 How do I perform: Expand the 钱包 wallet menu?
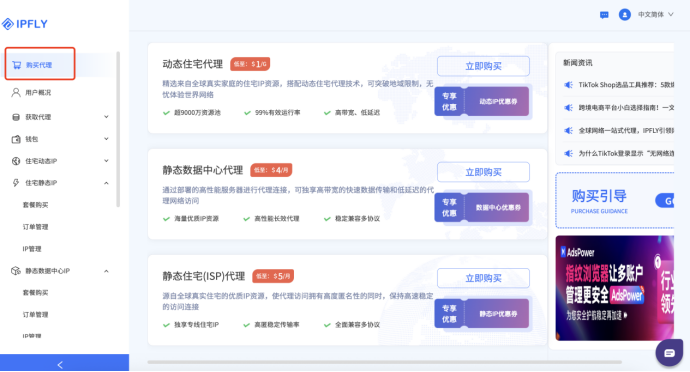[x=59, y=139]
